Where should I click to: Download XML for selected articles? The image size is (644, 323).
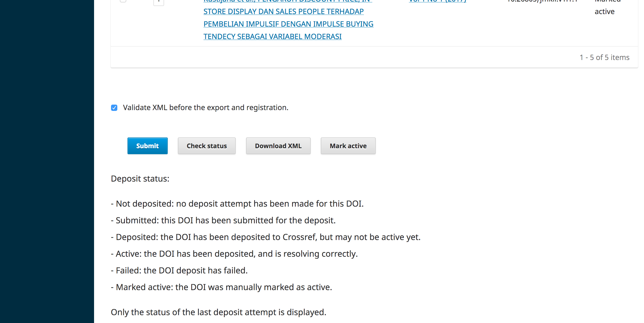pyautogui.click(x=278, y=146)
